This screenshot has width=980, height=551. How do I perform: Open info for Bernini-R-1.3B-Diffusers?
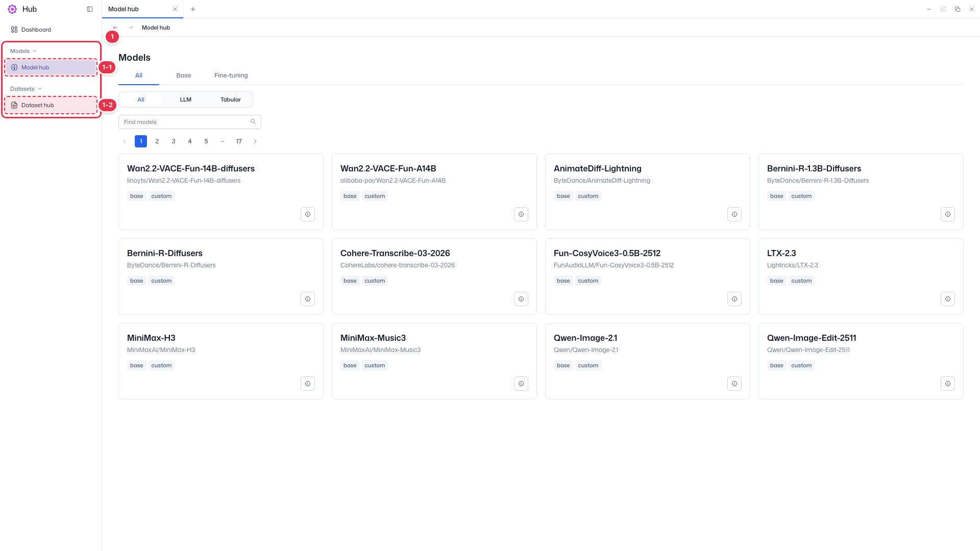pyautogui.click(x=948, y=214)
